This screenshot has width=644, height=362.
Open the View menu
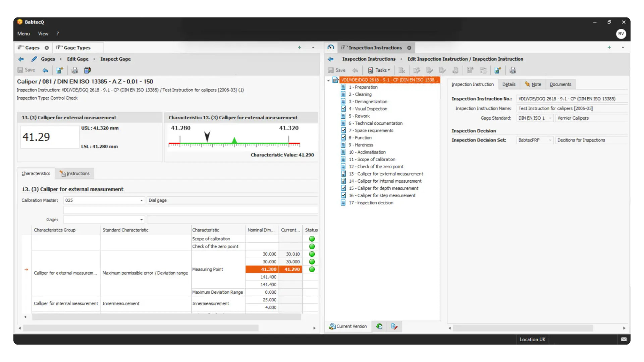43,34
